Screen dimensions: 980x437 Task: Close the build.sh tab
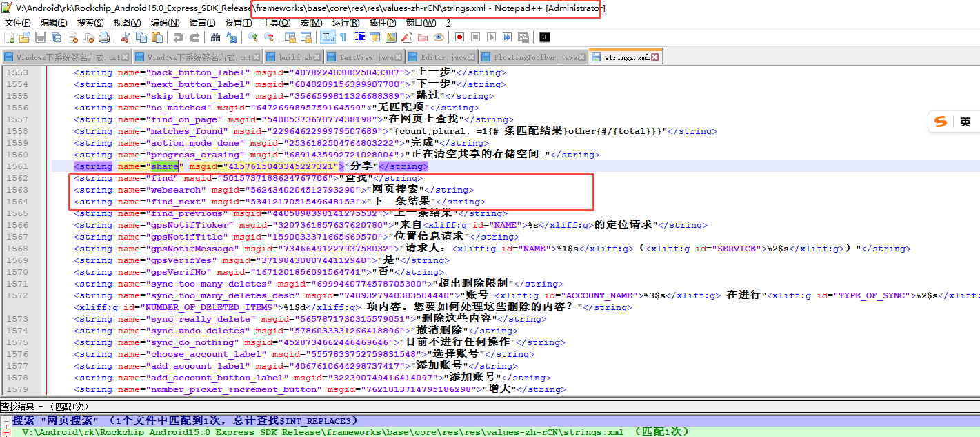tap(317, 57)
